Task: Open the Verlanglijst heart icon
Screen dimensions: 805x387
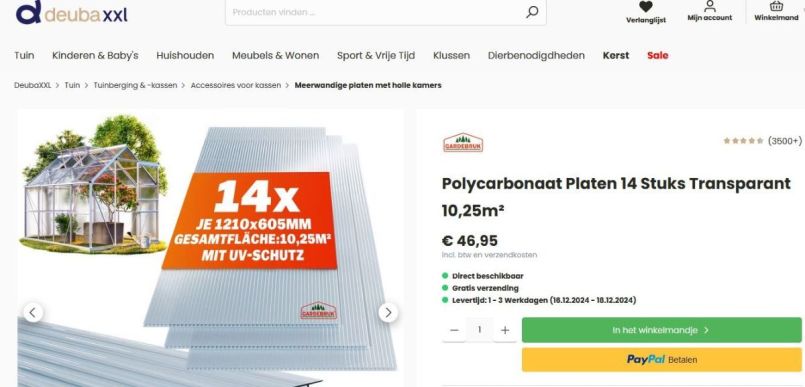Action: (x=646, y=7)
